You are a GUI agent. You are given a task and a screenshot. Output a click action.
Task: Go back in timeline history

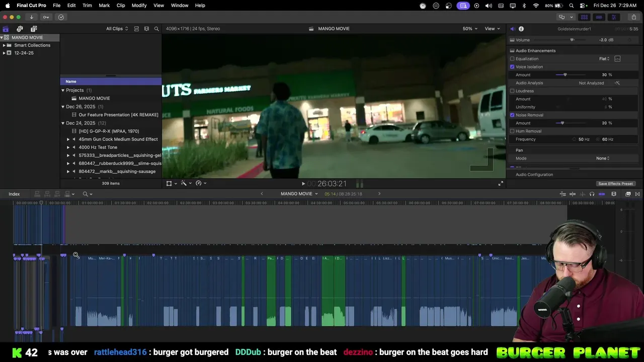[262, 194]
